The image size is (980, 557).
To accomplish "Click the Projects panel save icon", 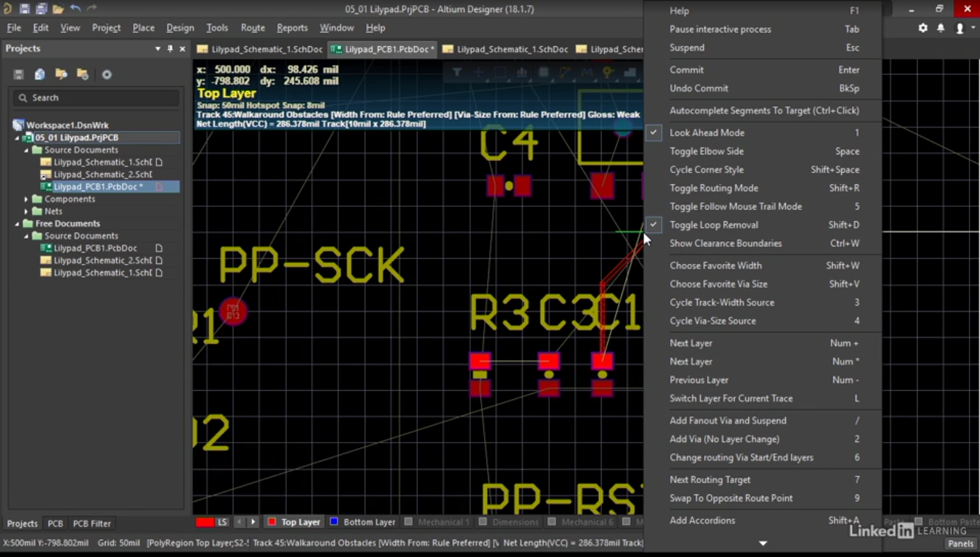I will tap(18, 74).
